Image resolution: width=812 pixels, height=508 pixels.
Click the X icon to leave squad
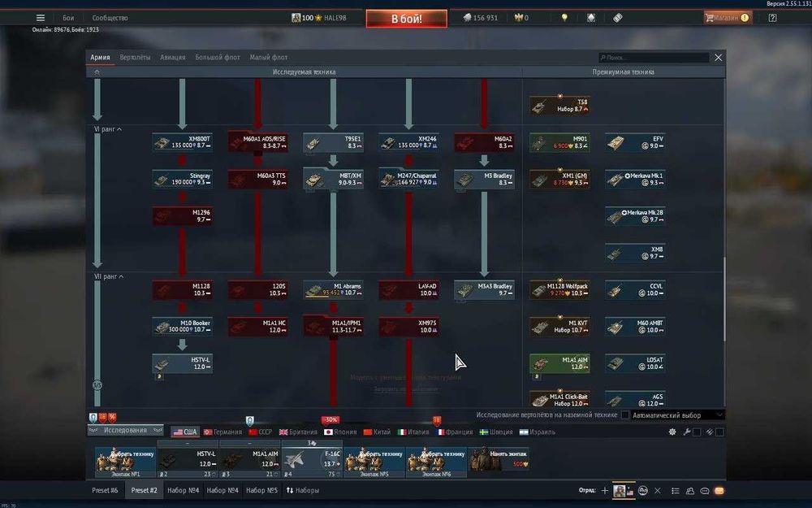[x=657, y=490]
